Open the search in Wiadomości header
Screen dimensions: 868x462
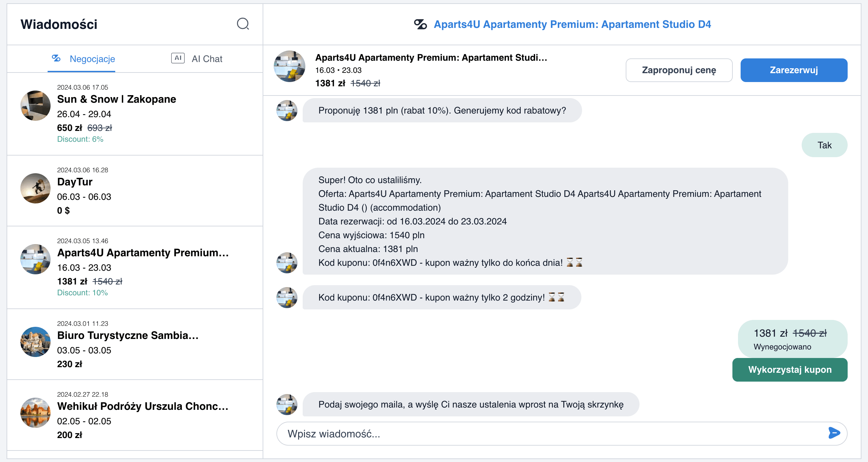click(x=243, y=24)
